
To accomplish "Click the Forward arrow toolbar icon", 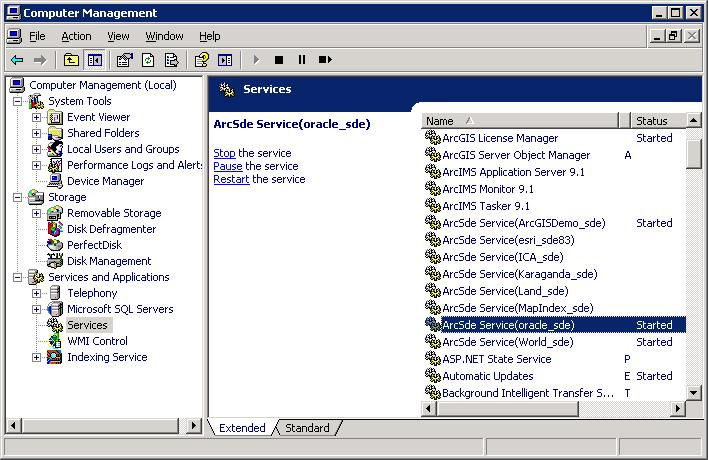I will (x=40, y=60).
